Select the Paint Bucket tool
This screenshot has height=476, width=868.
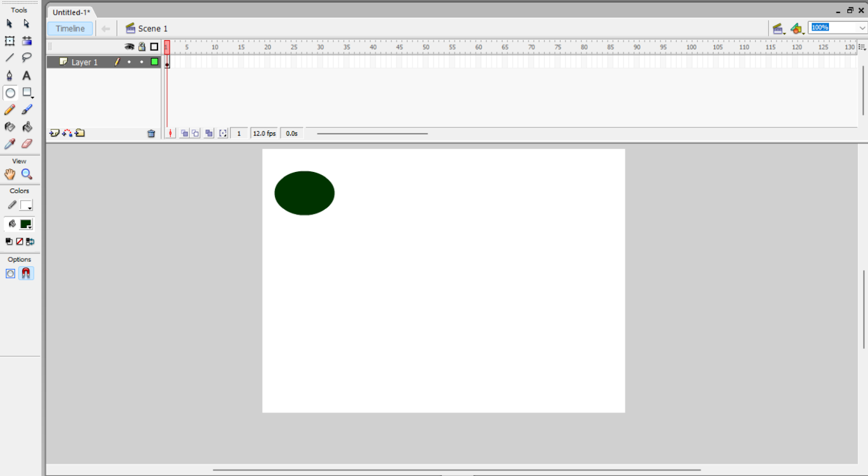coord(27,127)
